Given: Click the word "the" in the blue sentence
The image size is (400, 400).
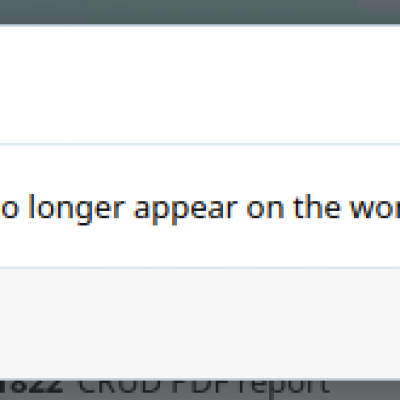Looking at the screenshot, I should click(317, 207).
